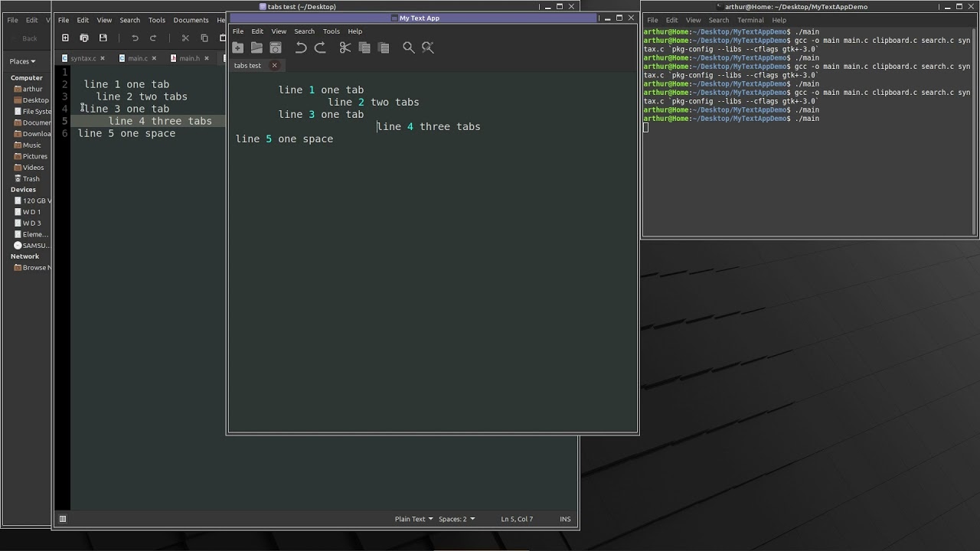Click undo icon in background editor toolbar
The height and width of the screenshot is (551, 980).
(135, 38)
